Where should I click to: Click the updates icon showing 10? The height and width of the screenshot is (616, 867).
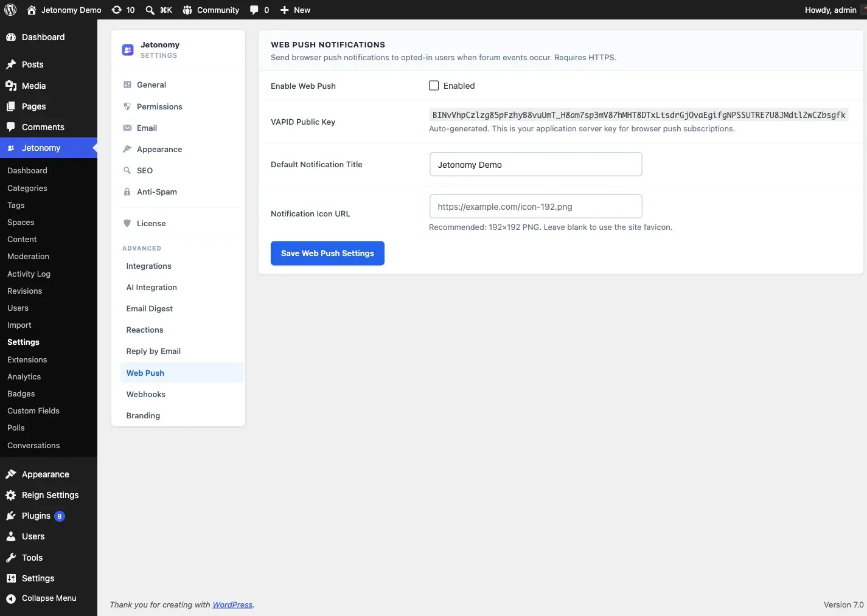[117, 10]
